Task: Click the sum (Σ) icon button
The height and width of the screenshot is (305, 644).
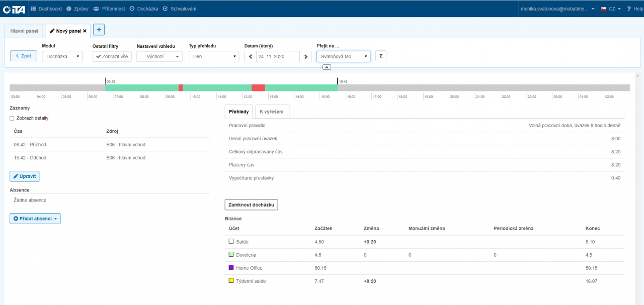Action: pyautogui.click(x=381, y=56)
